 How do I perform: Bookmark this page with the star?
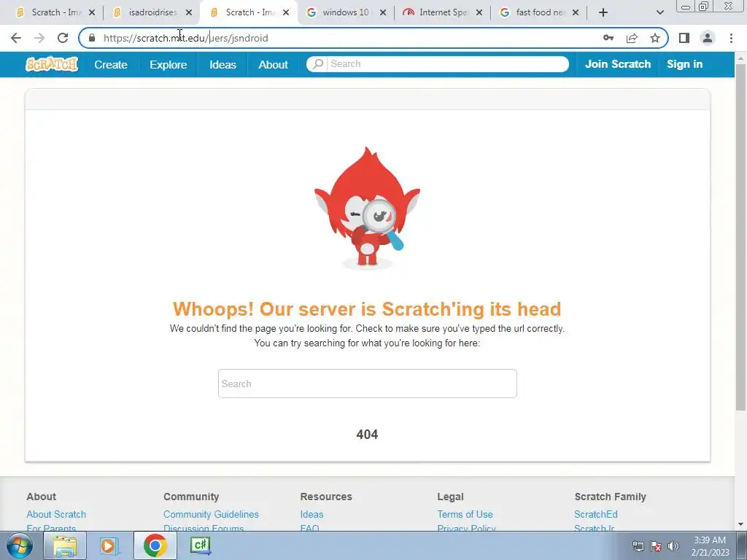coord(655,38)
